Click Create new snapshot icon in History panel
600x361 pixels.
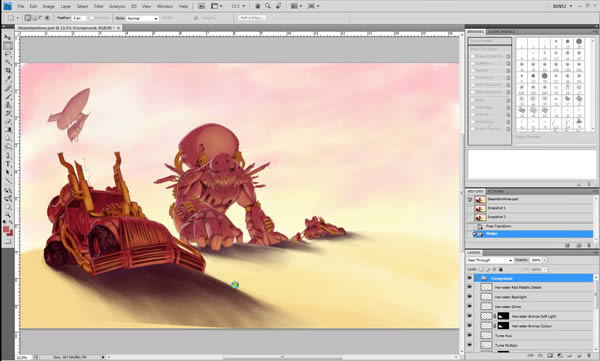579,245
